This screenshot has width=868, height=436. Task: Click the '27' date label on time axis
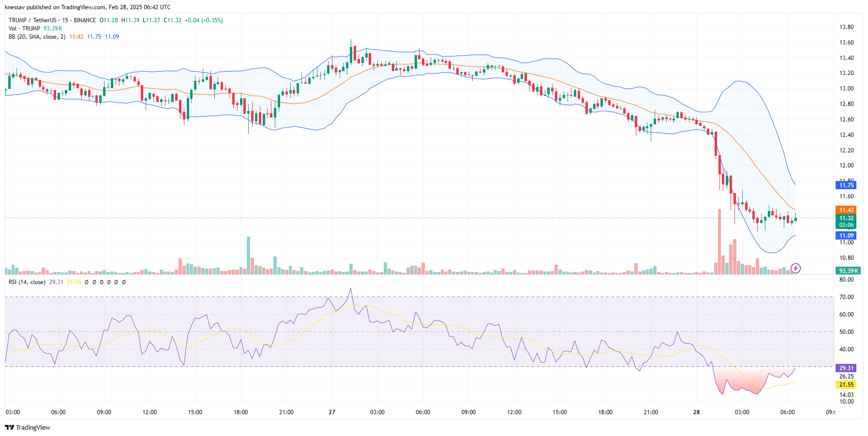coord(332,412)
